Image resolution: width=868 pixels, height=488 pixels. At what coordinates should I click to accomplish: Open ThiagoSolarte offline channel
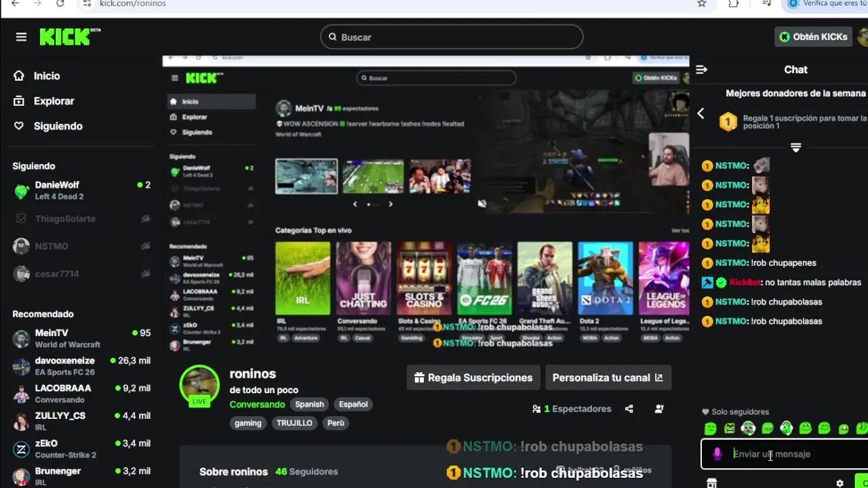(81, 218)
